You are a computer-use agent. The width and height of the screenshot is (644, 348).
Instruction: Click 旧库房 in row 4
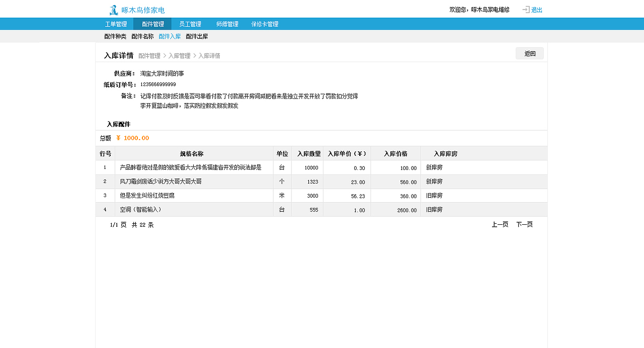[434, 209]
